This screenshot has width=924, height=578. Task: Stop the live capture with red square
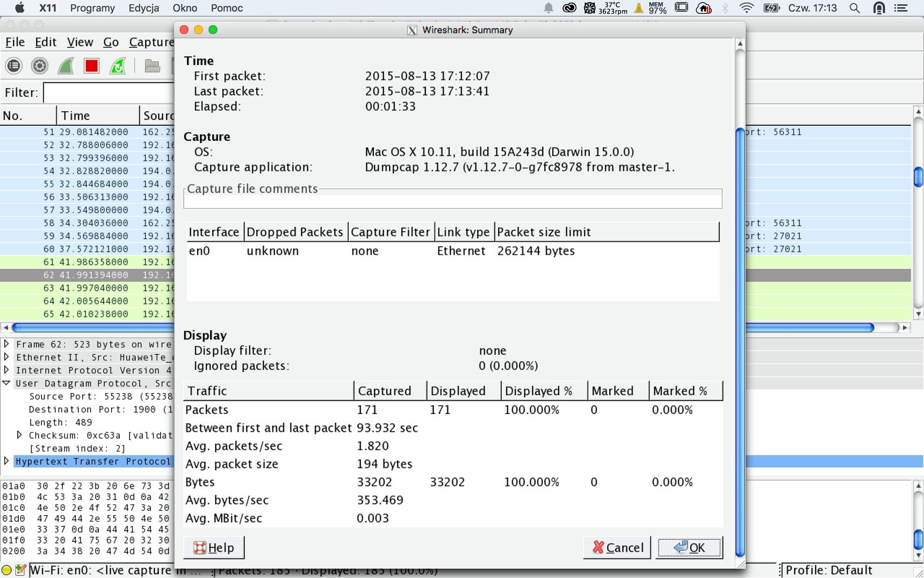[x=91, y=66]
